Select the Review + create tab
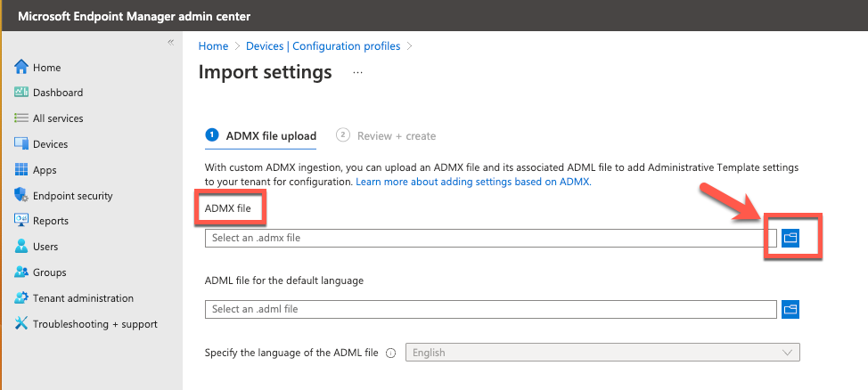Image resolution: width=868 pixels, height=390 pixels. pos(386,135)
